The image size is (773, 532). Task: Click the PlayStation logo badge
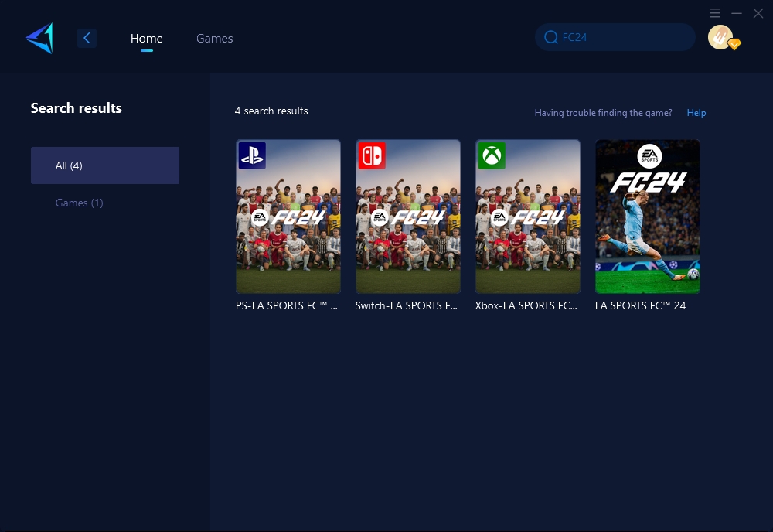252,155
